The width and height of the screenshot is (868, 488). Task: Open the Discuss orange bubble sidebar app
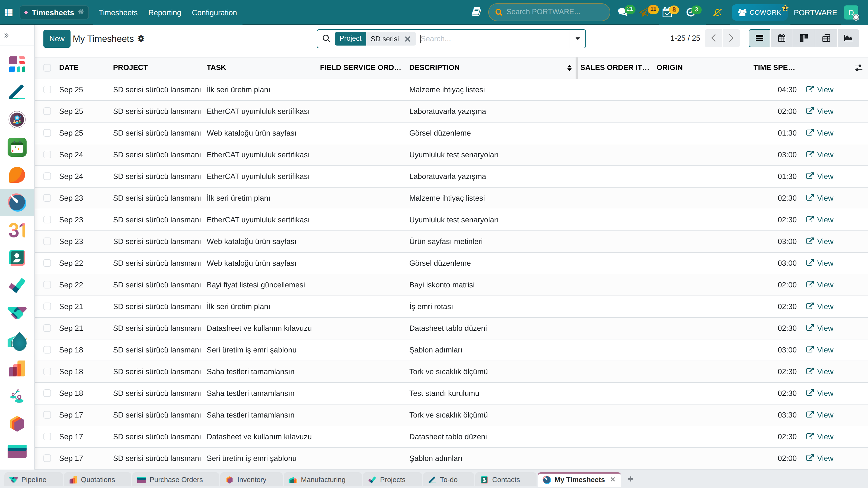point(17,175)
